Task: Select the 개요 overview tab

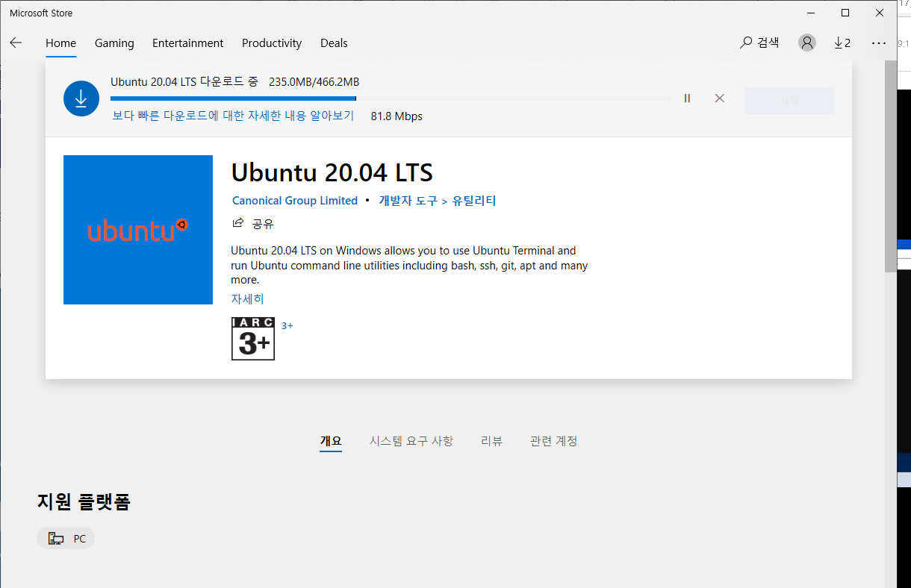Action: (331, 441)
